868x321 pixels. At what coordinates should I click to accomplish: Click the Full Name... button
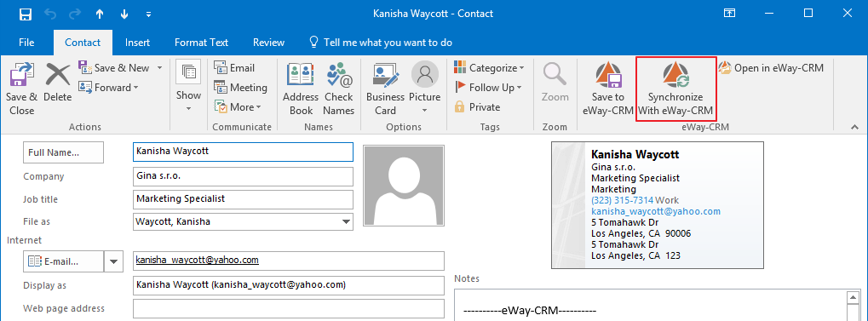click(63, 152)
